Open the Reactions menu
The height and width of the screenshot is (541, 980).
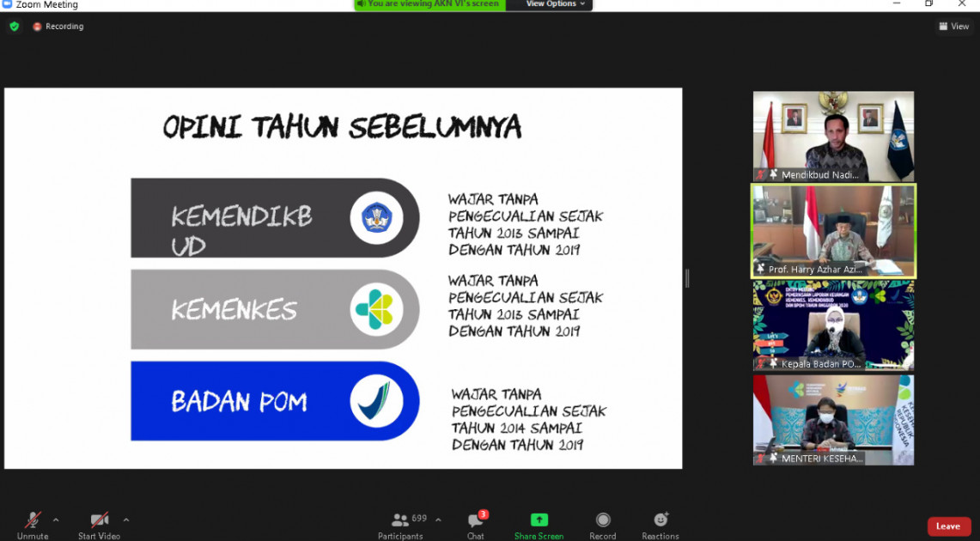coord(660,525)
